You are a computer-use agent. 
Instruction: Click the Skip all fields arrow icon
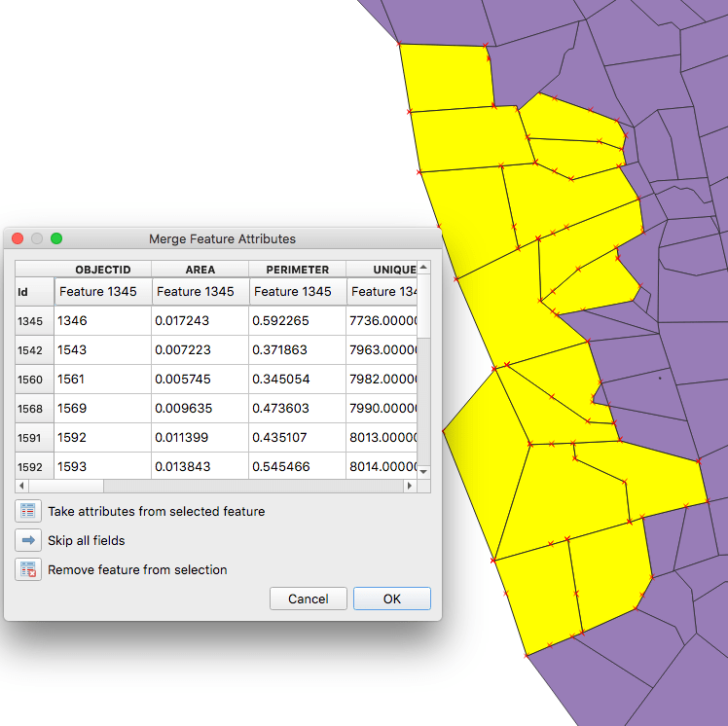[x=28, y=540]
